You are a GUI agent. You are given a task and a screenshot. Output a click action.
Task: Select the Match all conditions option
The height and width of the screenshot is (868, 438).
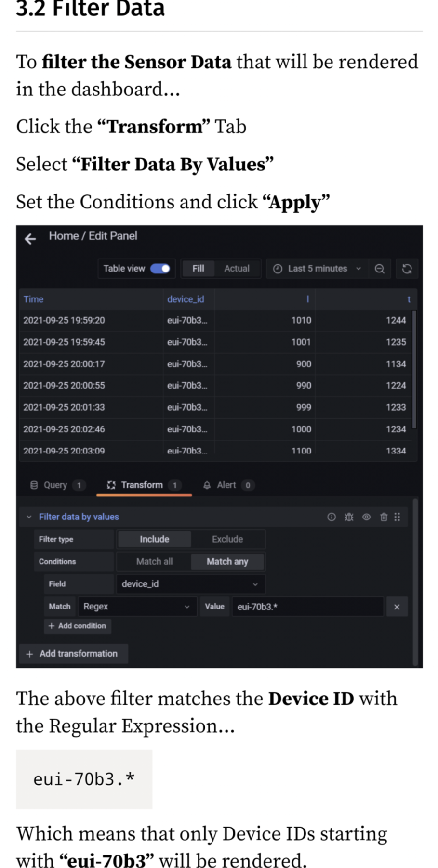click(154, 562)
